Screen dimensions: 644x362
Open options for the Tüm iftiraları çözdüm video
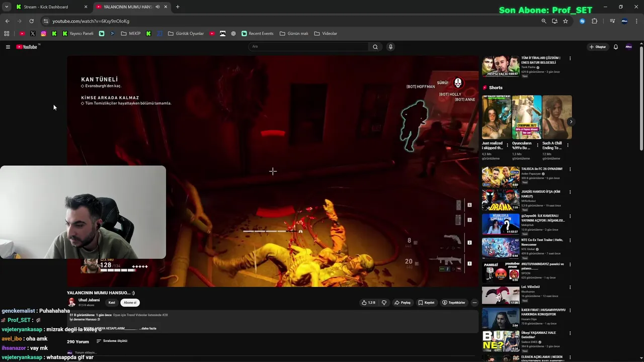[x=570, y=58]
